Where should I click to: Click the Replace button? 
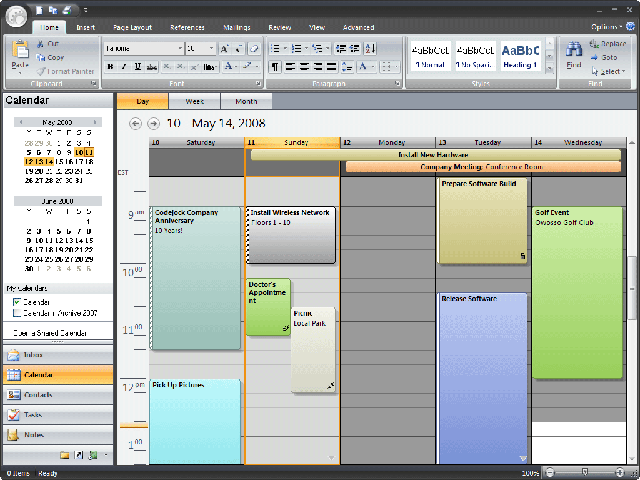click(x=608, y=44)
